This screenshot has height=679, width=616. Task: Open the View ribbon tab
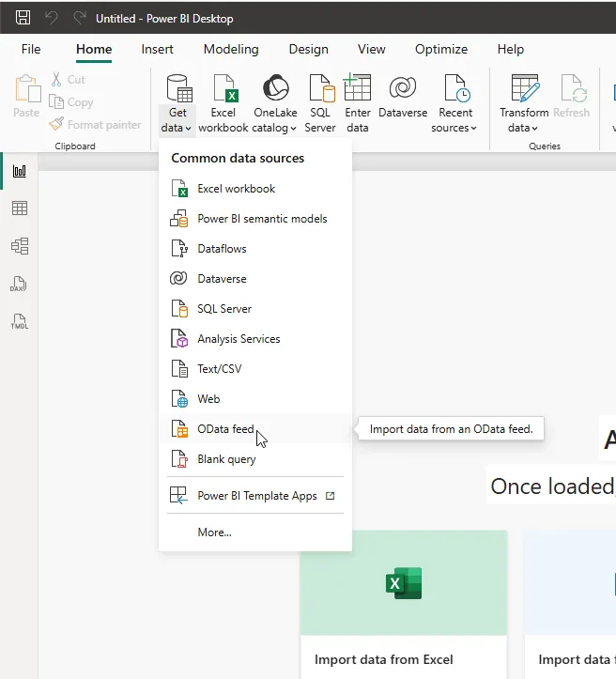(372, 50)
